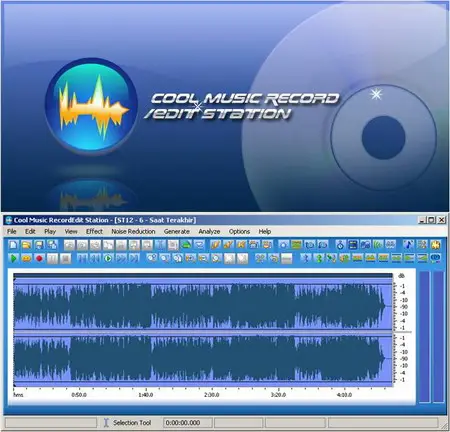This screenshot has height=432, width=450.
Task: Click the blue music note icon
Action: pos(409,245)
